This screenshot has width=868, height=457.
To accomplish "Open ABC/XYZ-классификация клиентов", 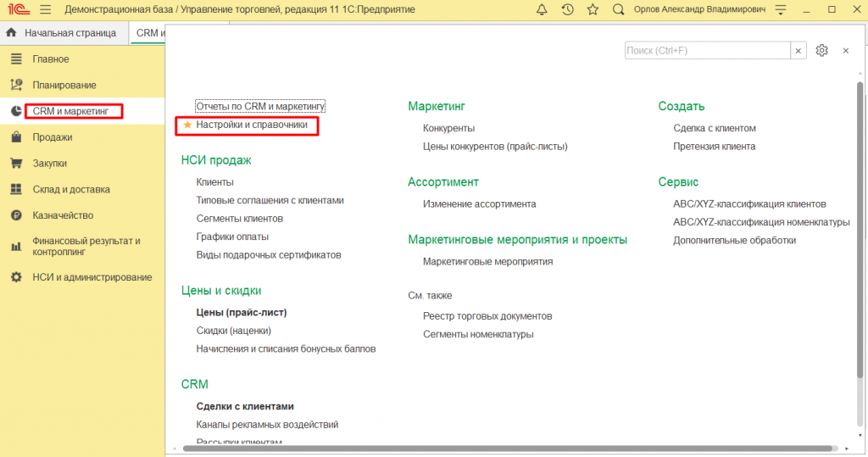I will (x=749, y=203).
